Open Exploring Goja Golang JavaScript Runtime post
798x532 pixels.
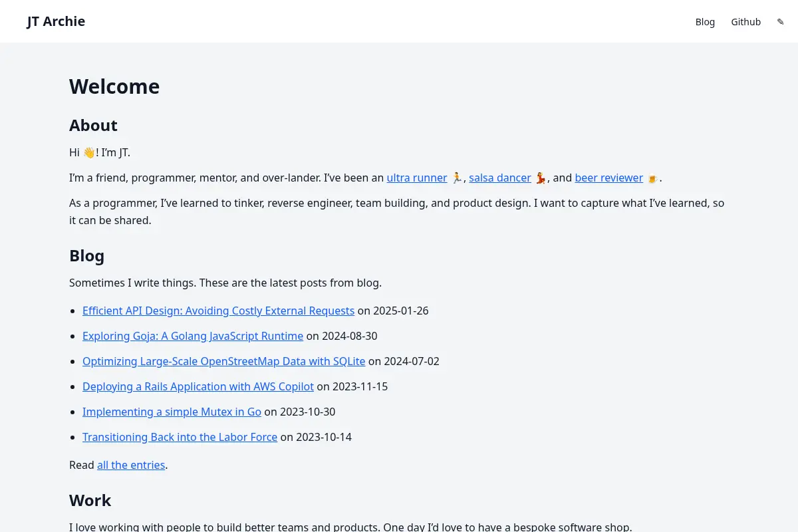coord(193,336)
